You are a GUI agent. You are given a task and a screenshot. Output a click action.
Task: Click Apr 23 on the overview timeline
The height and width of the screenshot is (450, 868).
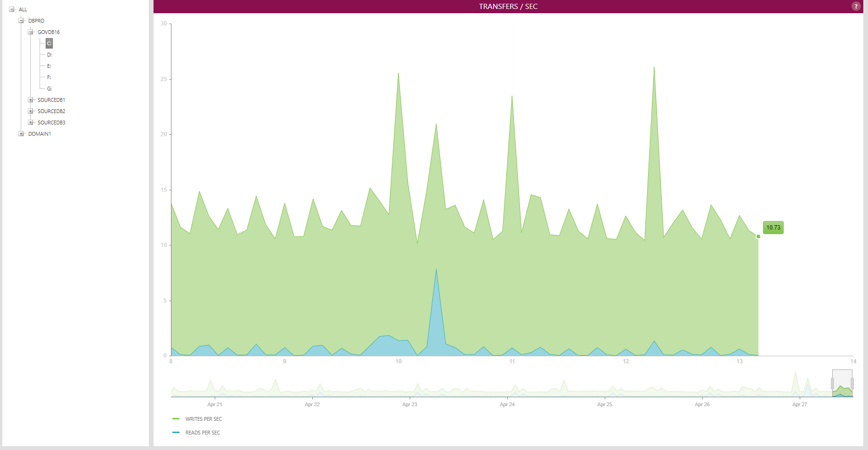point(409,404)
